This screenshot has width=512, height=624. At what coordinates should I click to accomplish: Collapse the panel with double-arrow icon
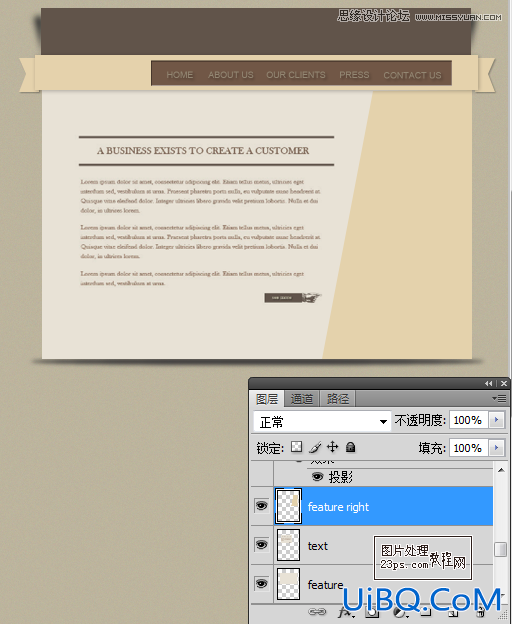[x=489, y=383]
